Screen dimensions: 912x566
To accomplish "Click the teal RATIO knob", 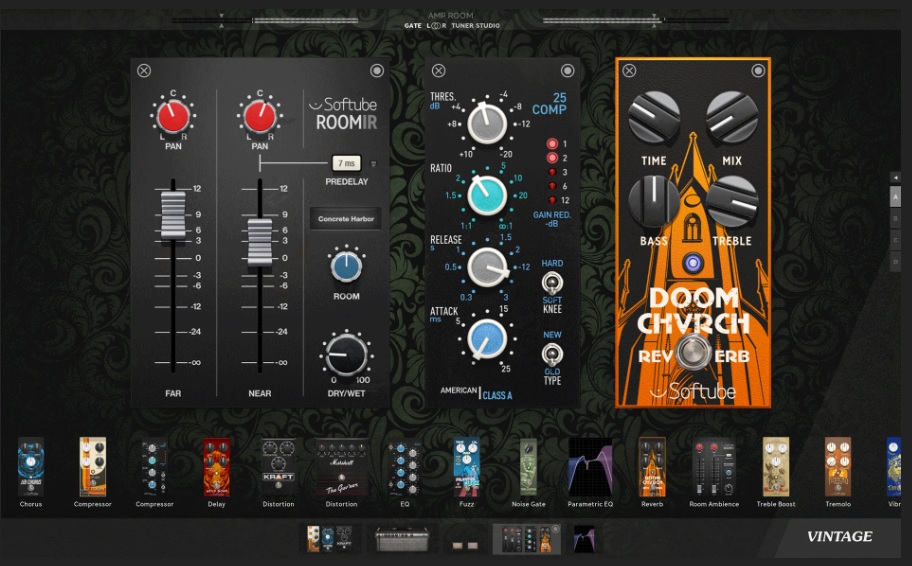I will click(487, 195).
